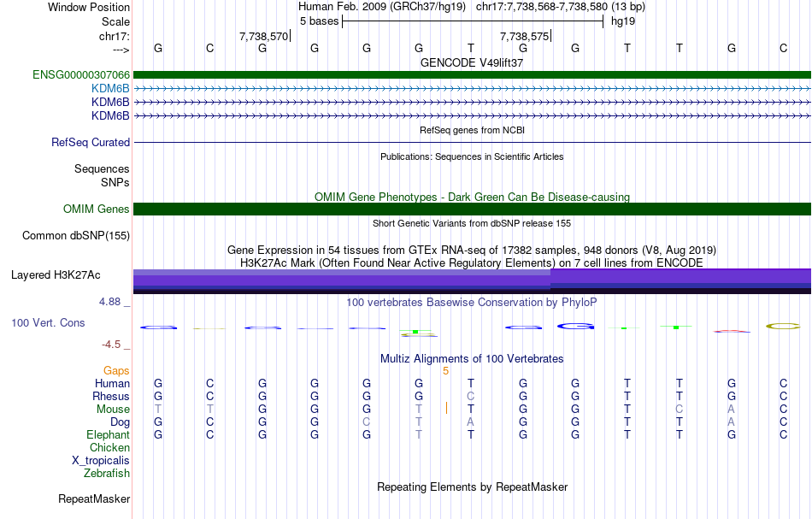Click the GENCODE V49lift37 track title
812x519 pixels.
pos(472,62)
